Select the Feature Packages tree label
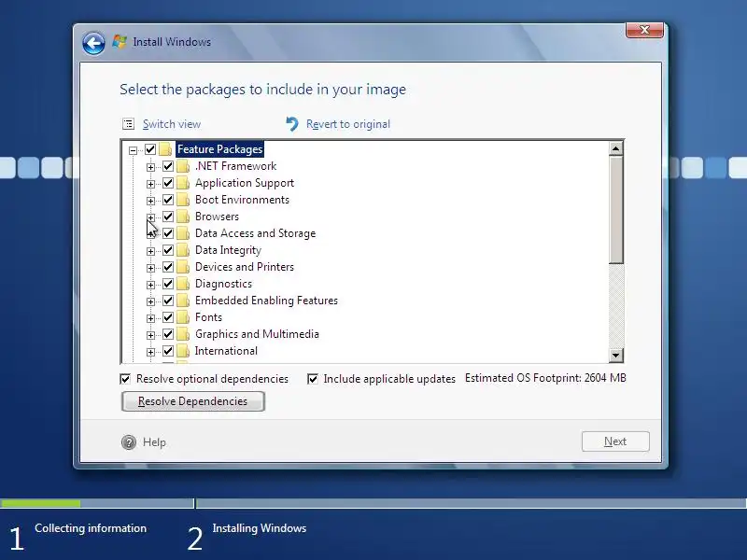The height and width of the screenshot is (560, 747). pos(219,149)
